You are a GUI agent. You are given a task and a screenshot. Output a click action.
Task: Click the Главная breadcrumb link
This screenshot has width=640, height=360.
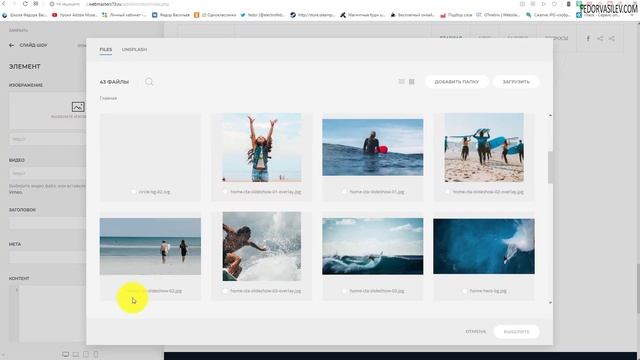[108, 98]
